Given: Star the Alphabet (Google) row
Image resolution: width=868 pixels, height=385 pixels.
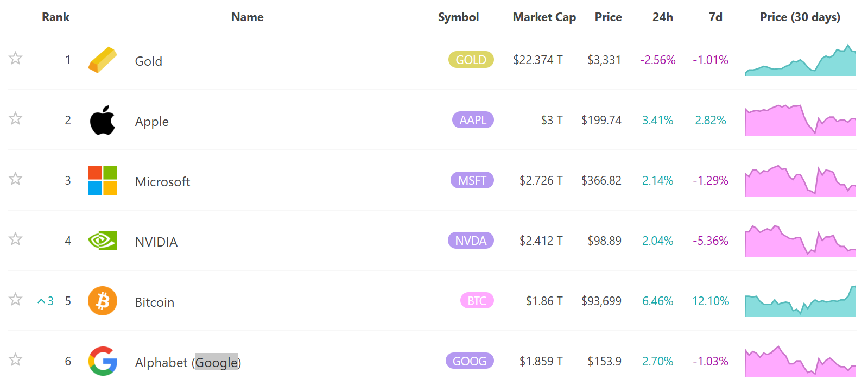Looking at the screenshot, I should (x=16, y=359).
